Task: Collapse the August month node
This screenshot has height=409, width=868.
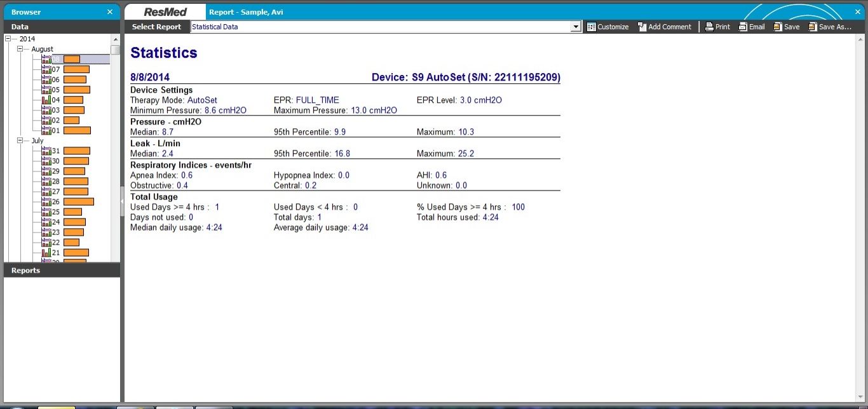Action: click(x=20, y=49)
